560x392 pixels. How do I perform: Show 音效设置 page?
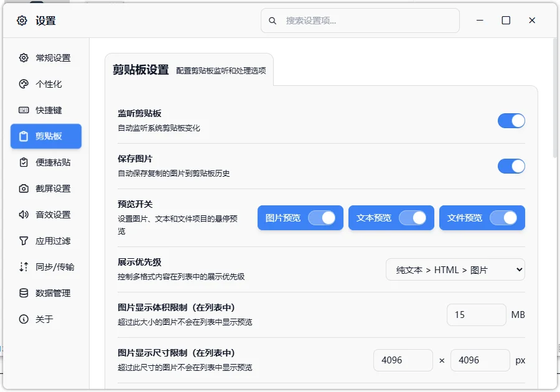46,215
